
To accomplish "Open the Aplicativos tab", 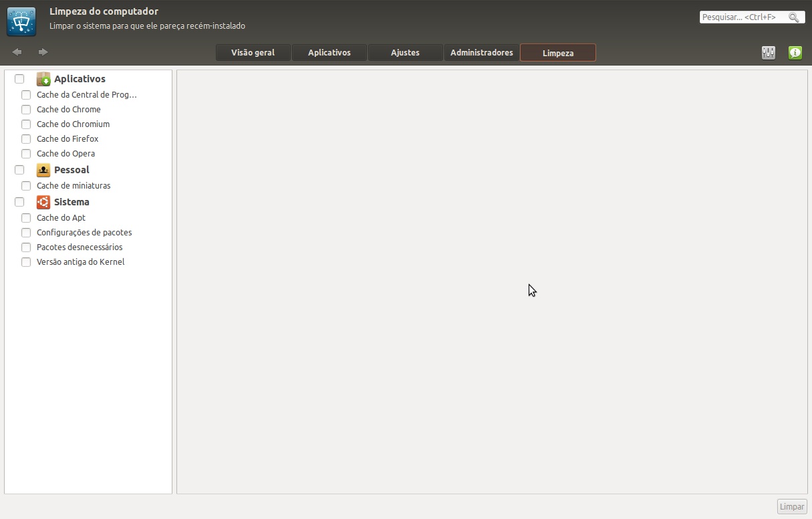I will [329, 53].
